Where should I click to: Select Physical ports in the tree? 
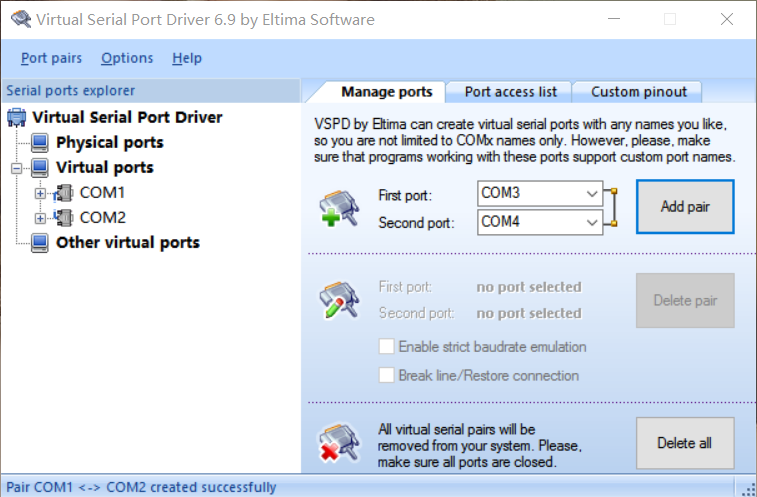[x=110, y=142]
